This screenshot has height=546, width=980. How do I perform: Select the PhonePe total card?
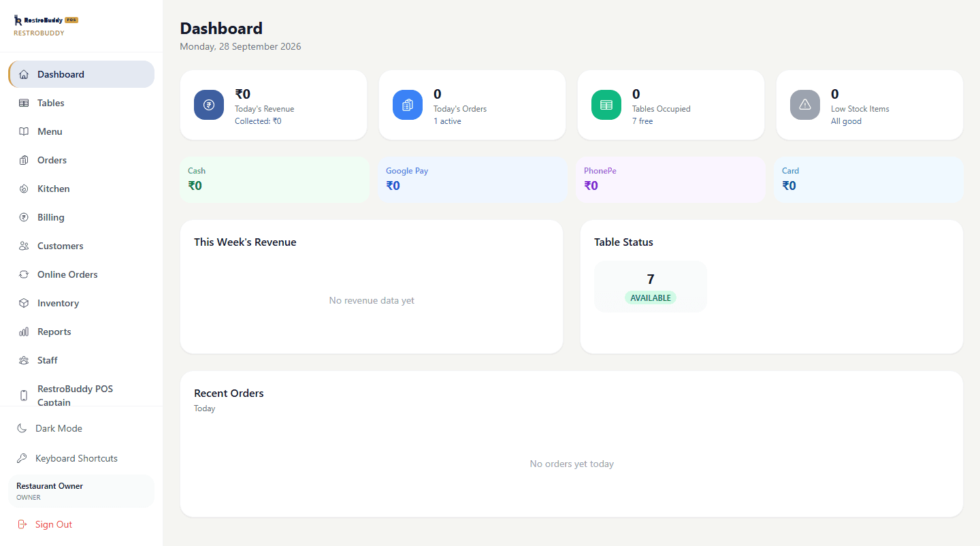click(670, 179)
